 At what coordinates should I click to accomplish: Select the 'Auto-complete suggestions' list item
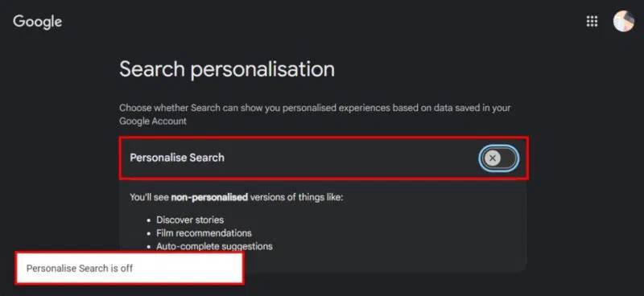tap(214, 246)
